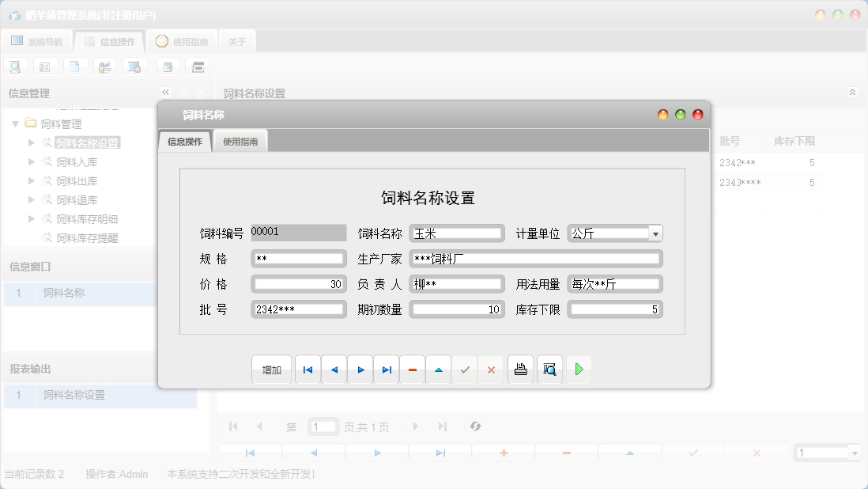Click the 生产厂家 text field
The image size is (868, 489).
pyautogui.click(x=535, y=259)
